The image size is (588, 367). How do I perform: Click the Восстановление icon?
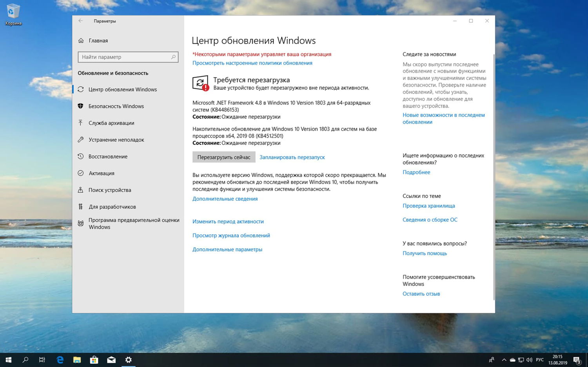80,156
